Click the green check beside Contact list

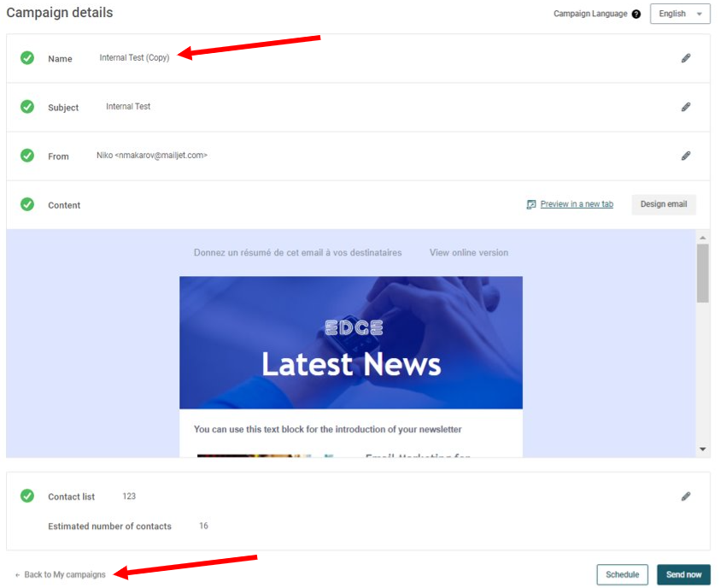[x=27, y=496]
